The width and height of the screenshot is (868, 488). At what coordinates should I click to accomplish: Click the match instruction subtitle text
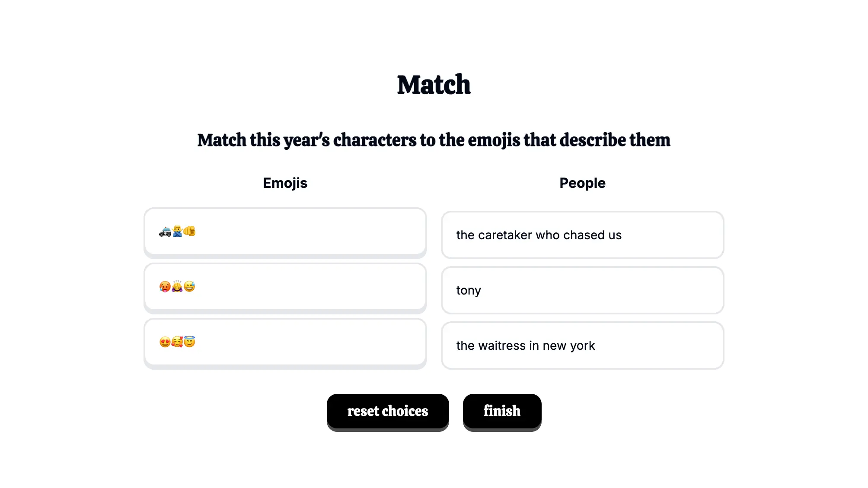click(x=434, y=140)
